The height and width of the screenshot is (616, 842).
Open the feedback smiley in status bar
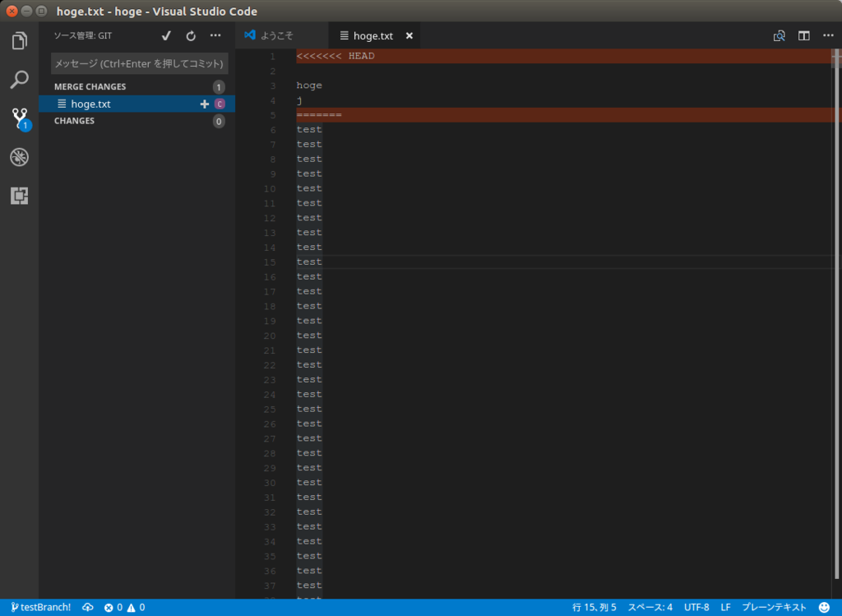pyautogui.click(x=824, y=607)
